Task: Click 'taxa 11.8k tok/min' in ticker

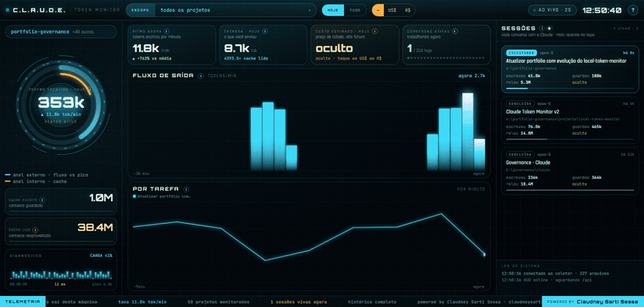Action: 142,302
